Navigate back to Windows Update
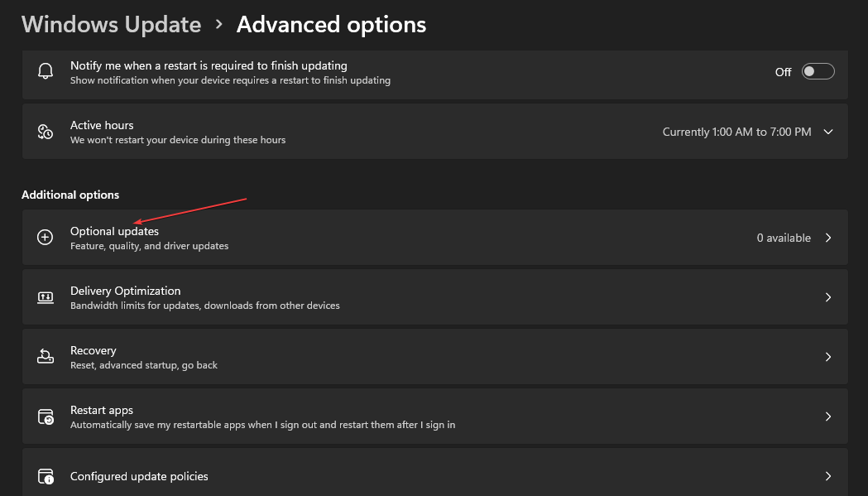 pos(111,24)
